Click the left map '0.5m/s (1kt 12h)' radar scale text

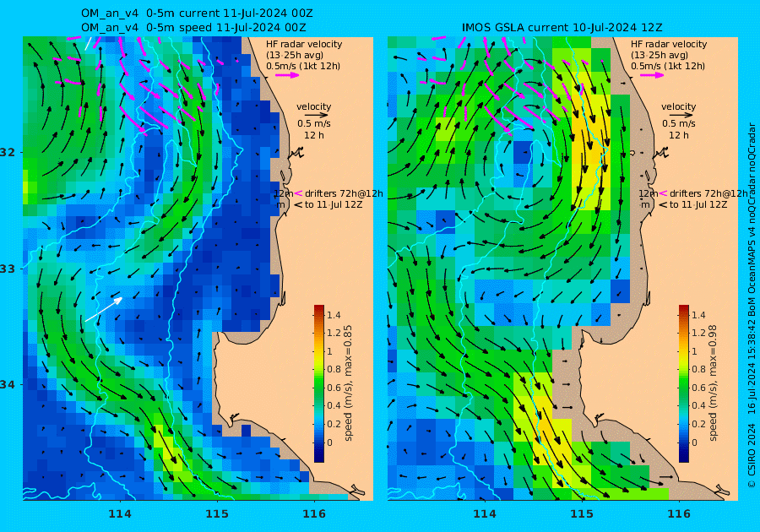(x=303, y=67)
